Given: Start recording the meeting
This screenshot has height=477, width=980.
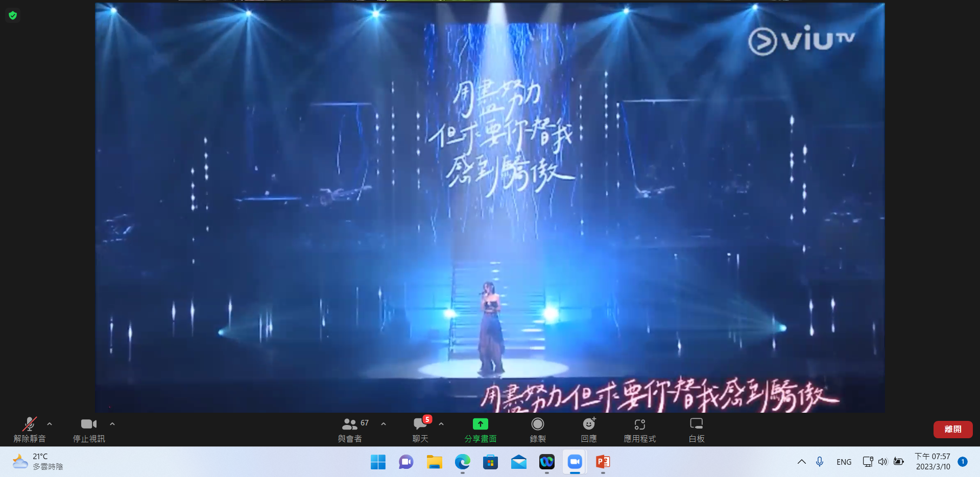Looking at the screenshot, I should coord(537,429).
